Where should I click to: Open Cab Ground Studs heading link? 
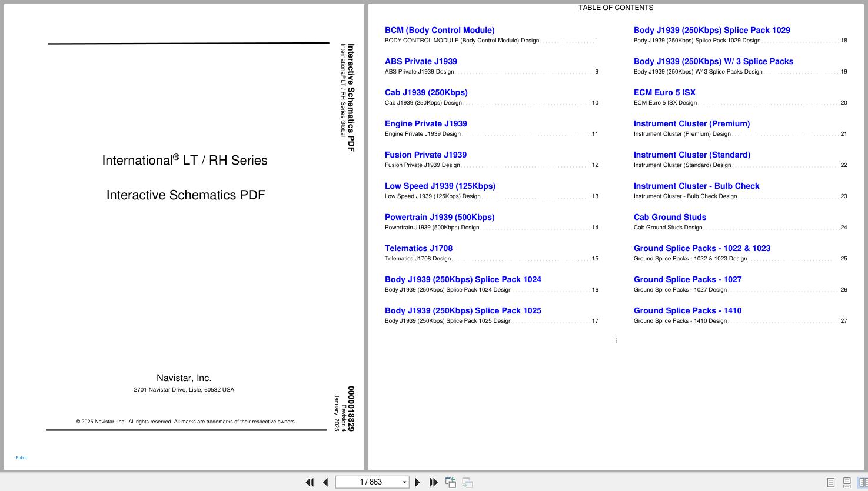click(x=670, y=217)
